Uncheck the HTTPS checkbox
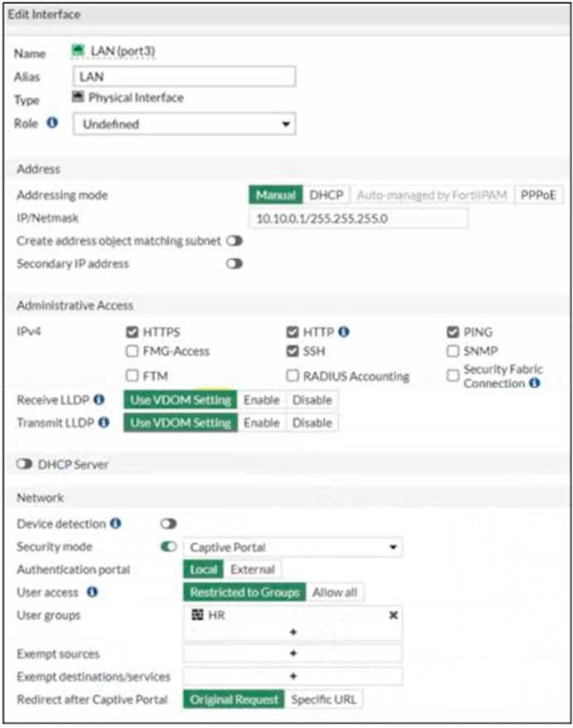Viewport: 573px width, 728px height. click(131, 332)
